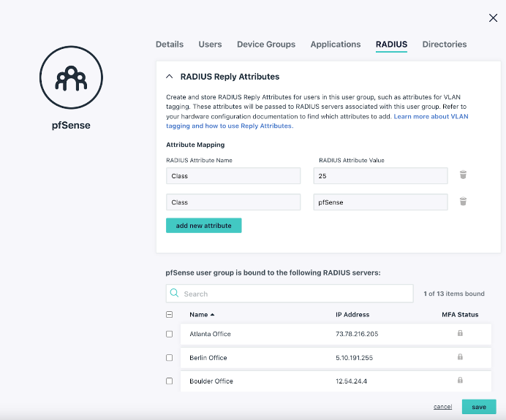The image size is (506, 420).
Task: Open the Learn more about VLAN tagging link
Action: click(x=431, y=116)
